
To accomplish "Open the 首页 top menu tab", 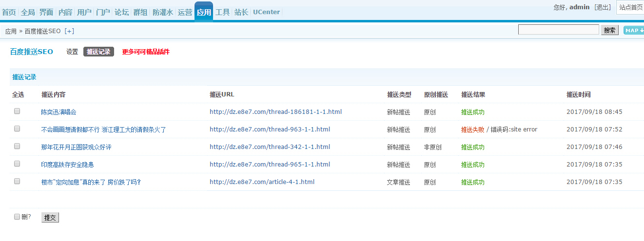I will coord(9,12).
